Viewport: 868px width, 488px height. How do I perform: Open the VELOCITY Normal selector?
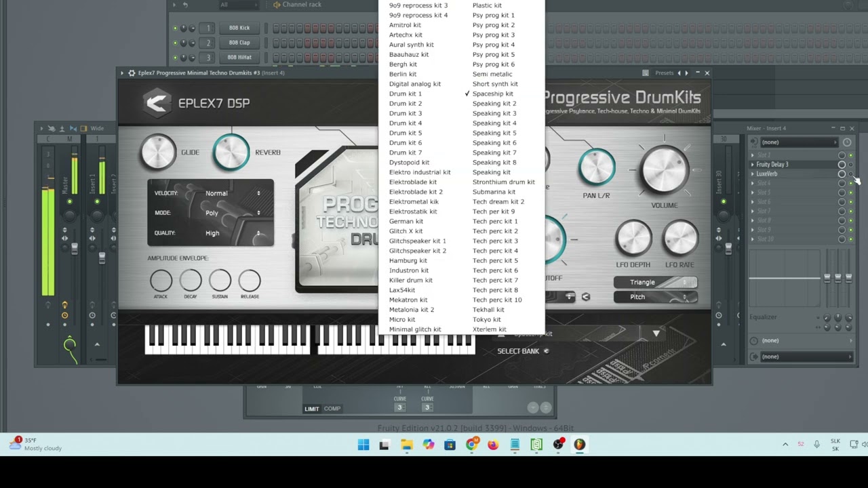click(233, 193)
